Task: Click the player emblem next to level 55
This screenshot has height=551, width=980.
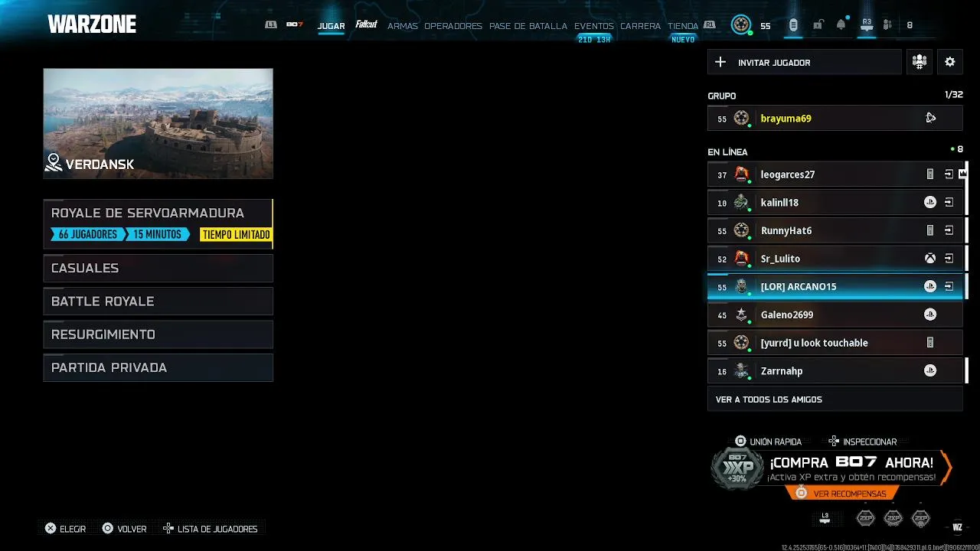Action: coord(740,25)
